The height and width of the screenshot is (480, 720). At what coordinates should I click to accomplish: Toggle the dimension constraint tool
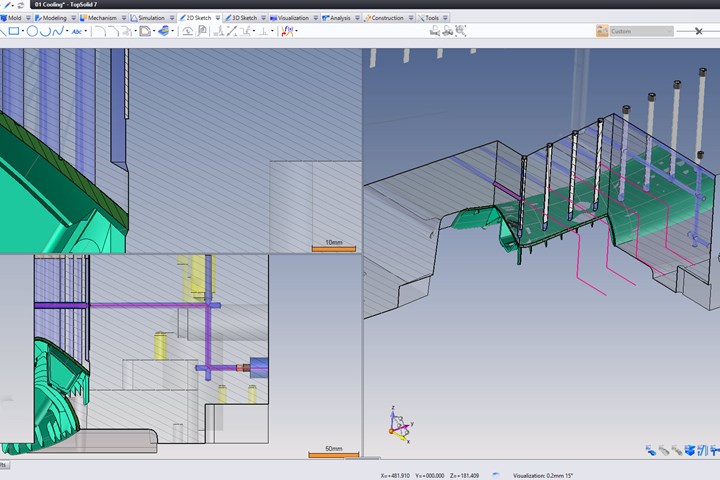(x=233, y=31)
